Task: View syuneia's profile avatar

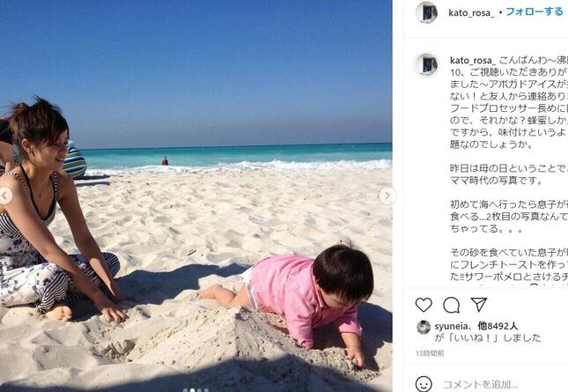Action: coord(424,328)
